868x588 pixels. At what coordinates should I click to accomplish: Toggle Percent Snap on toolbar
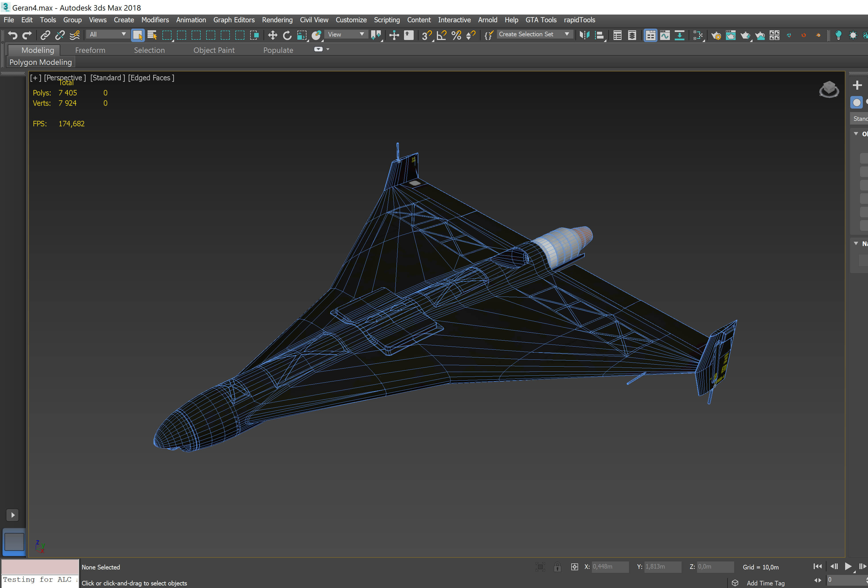(456, 35)
